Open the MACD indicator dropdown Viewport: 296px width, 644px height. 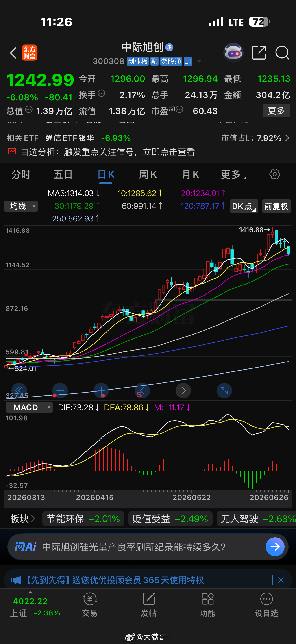(29, 407)
